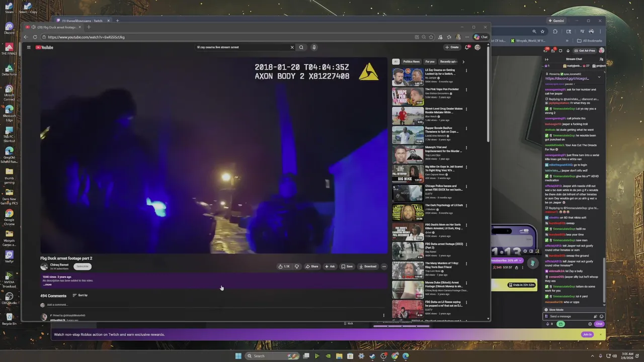This screenshot has width=644, height=362.
Task: Click Add a comment field
Action: [57, 305]
